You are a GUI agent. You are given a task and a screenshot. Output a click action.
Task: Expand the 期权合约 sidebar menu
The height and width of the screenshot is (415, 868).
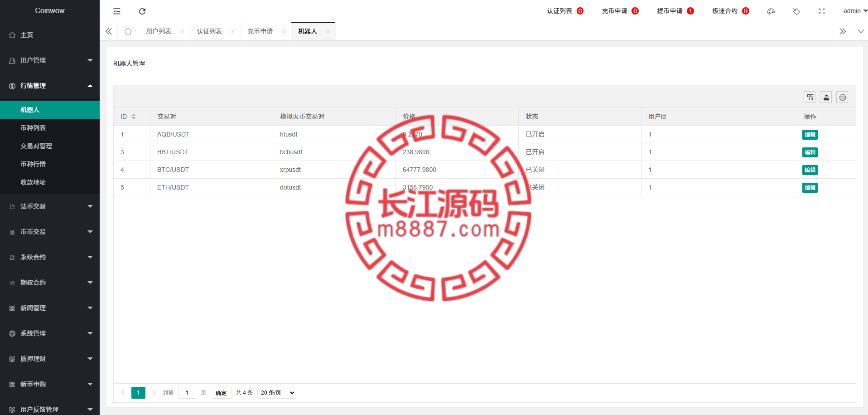coord(50,283)
